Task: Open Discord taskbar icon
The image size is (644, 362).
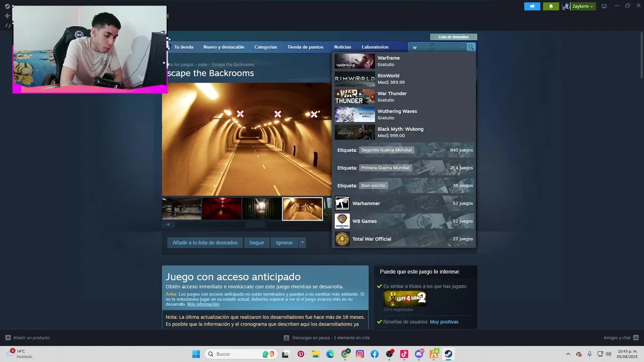Action: tap(419, 354)
